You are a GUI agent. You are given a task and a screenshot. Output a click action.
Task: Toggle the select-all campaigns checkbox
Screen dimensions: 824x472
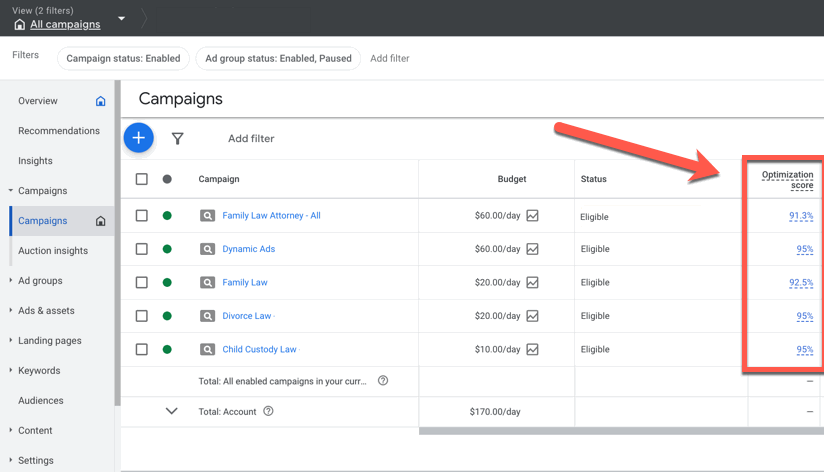pyautogui.click(x=141, y=179)
